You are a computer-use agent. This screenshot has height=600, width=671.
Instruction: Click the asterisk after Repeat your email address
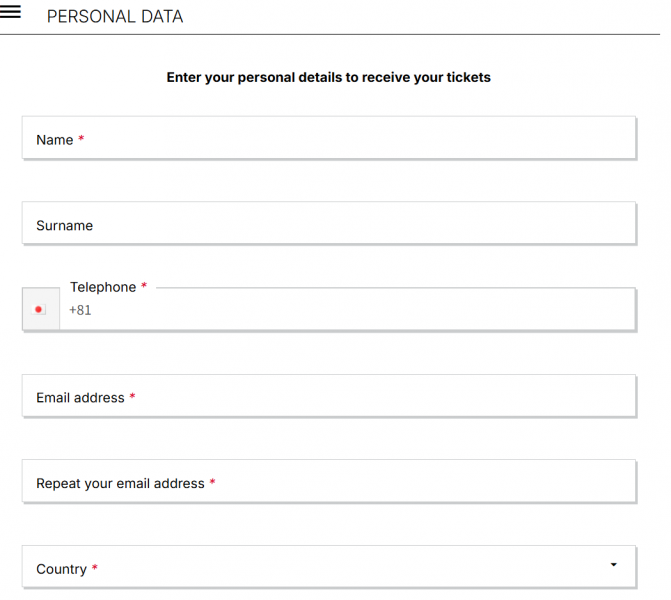tap(212, 483)
